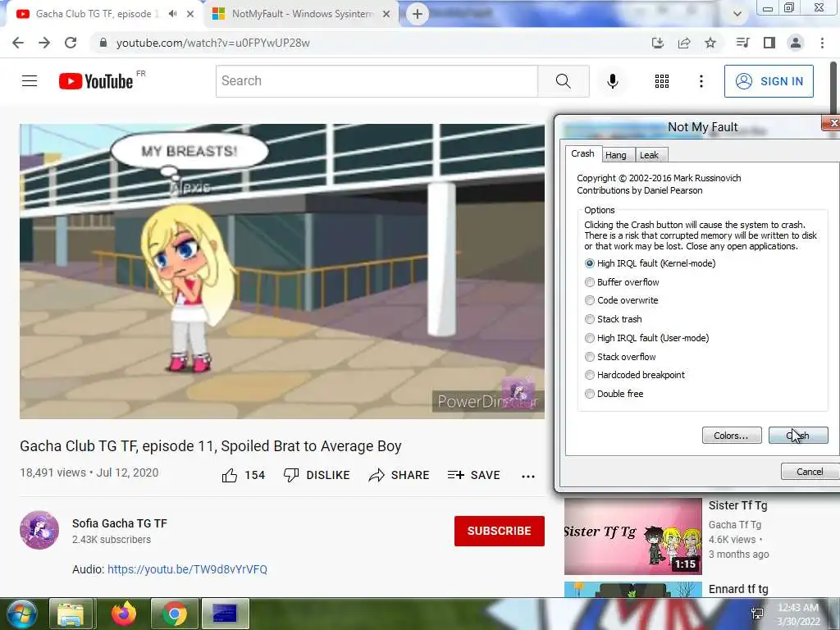840x630 pixels.
Task: Switch to NotMyFault Sysinternals browser tab
Action: coord(302,14)
